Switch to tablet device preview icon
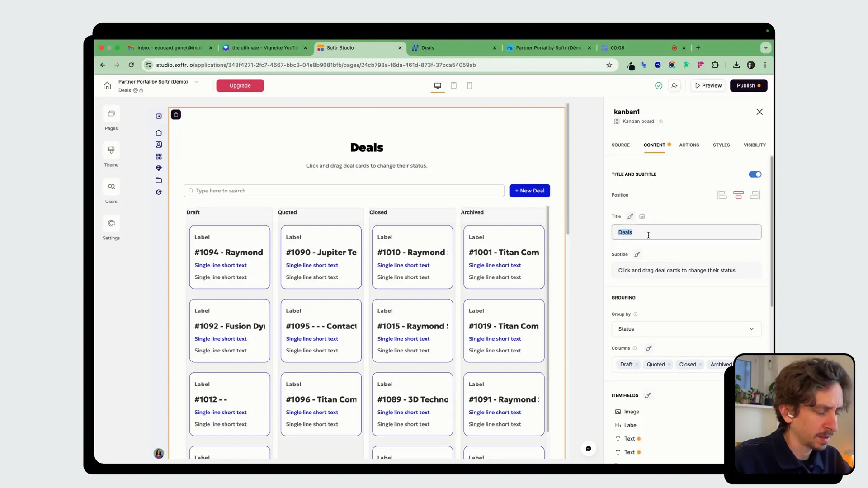 (453, 86)
